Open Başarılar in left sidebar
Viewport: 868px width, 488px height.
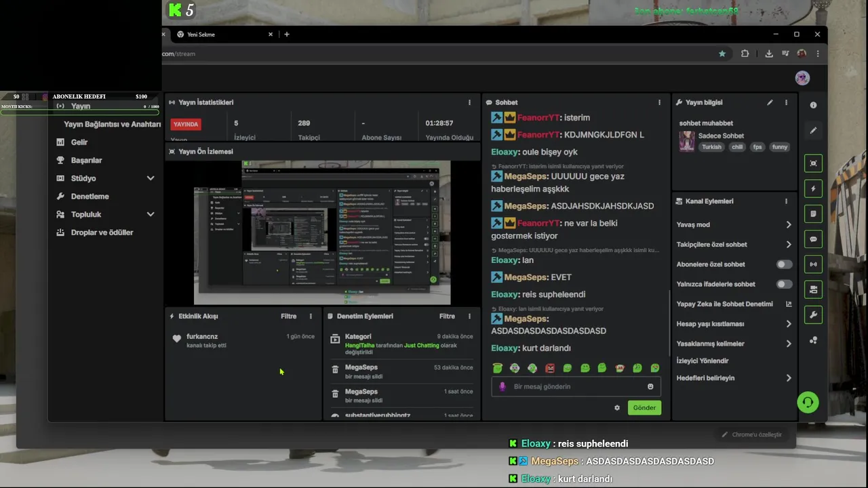click(86, 161)
